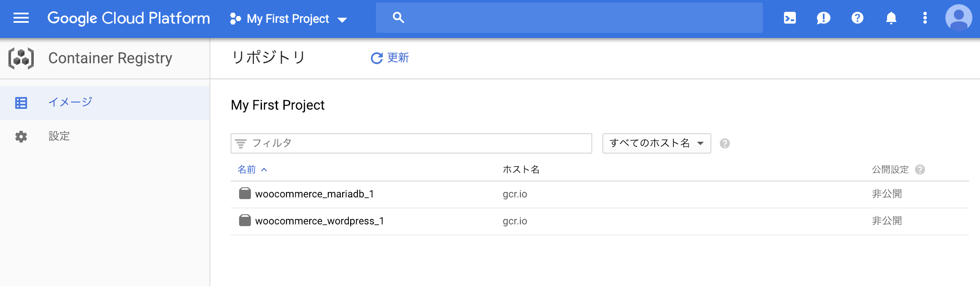Show notifications bell panel
The image size is (980, 286).
891,18
